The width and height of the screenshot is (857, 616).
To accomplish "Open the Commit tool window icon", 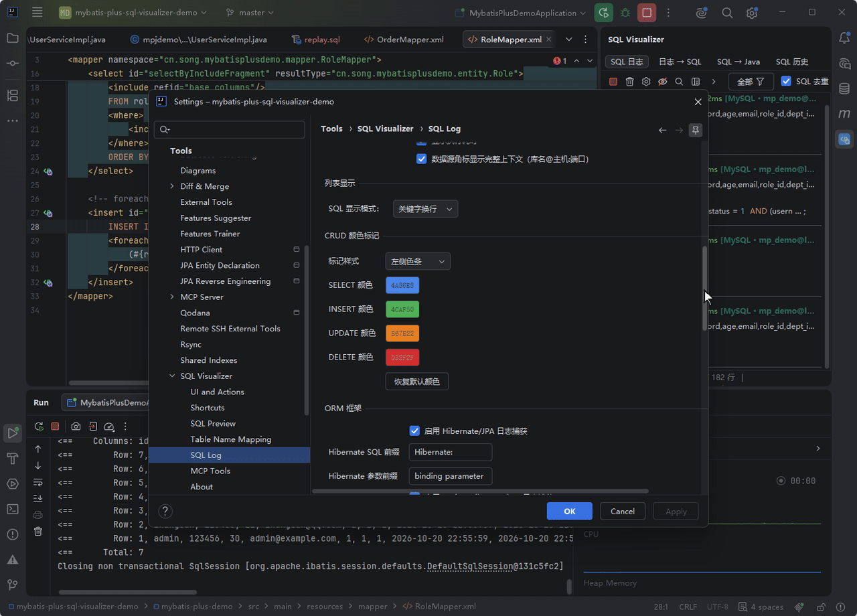I will point(13,63).
